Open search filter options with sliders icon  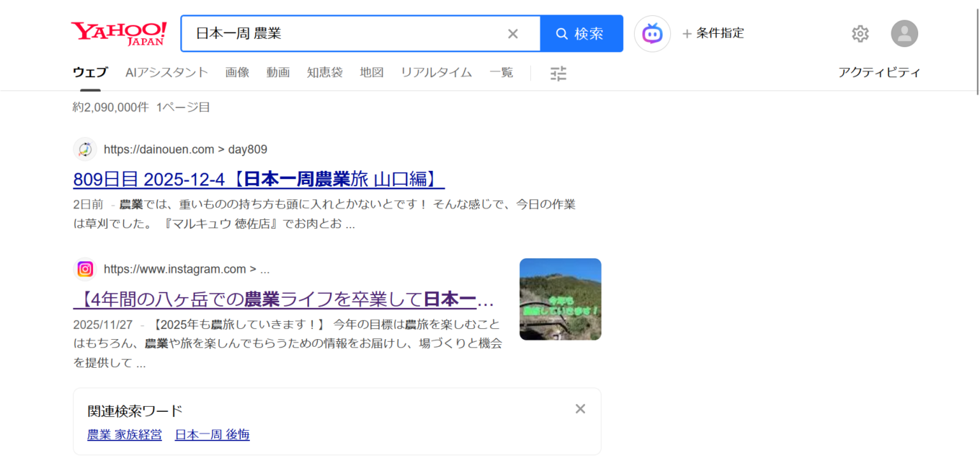pos(558,72)
